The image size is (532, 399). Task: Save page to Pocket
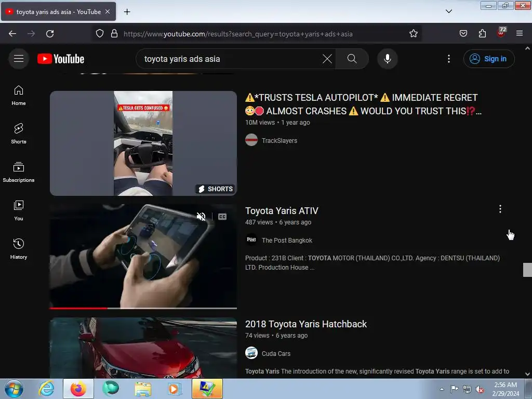tap(463, 34)
